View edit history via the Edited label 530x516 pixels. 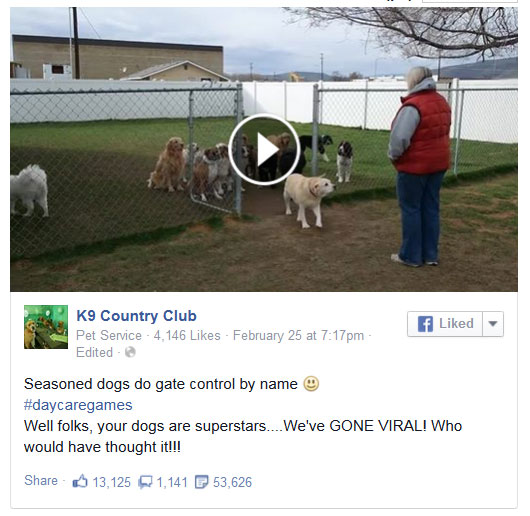[94, 352]
